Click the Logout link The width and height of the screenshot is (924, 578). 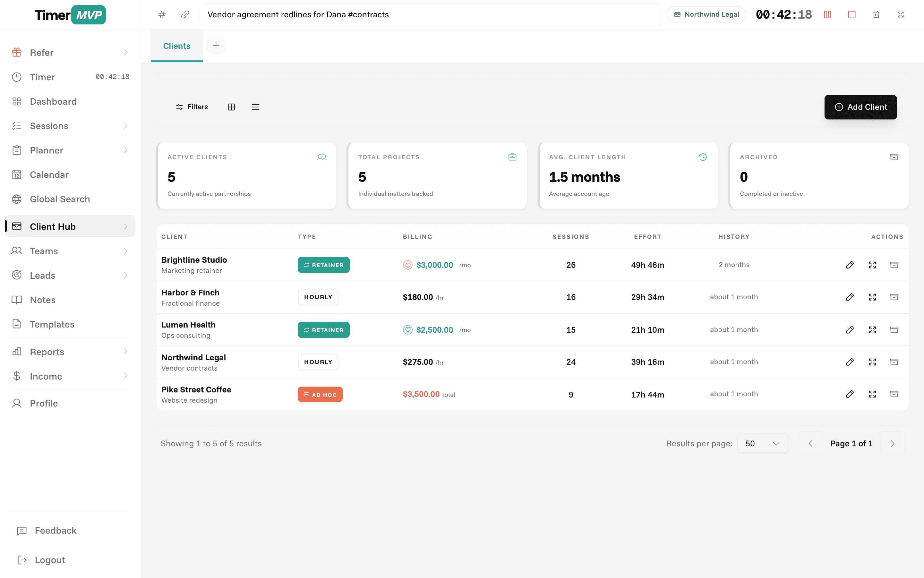point(41,560)
